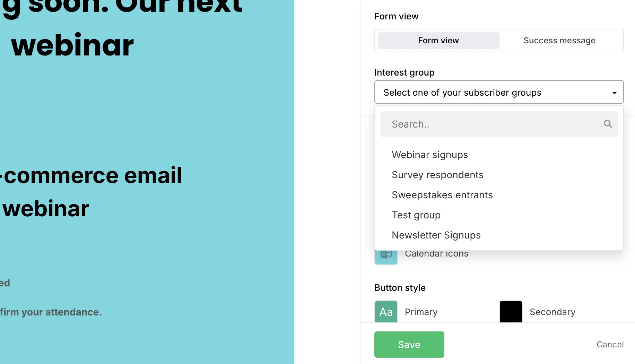635x364 pixels.
Task: Click the search magnifier icon in dropdown
Action: click(608, 124)
